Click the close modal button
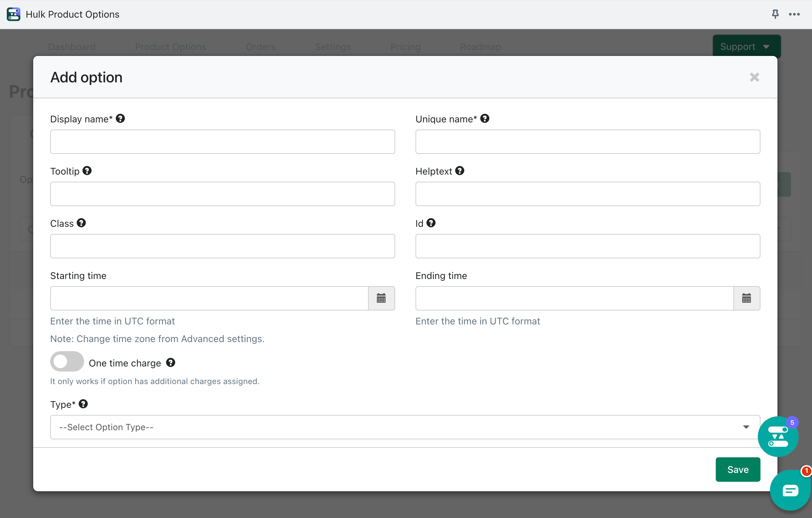 tap(755, 77)
